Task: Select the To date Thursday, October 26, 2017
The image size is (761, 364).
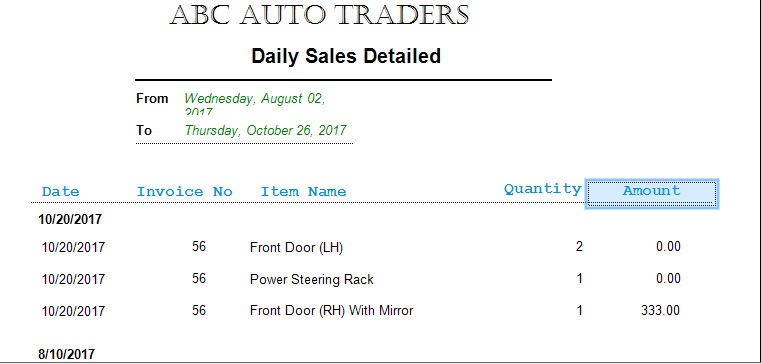Action: click(x=265, y=131)
